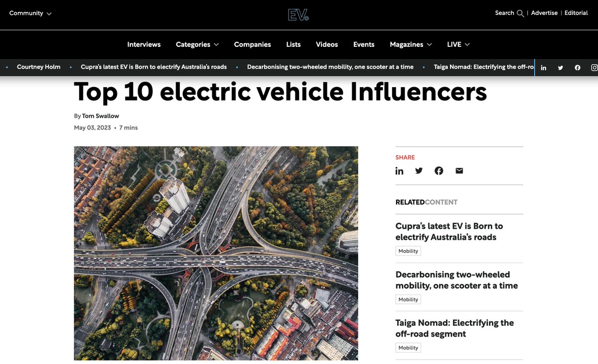Open Instagram icon in ticker bar
Screen dimensions: 598x364
594,68
